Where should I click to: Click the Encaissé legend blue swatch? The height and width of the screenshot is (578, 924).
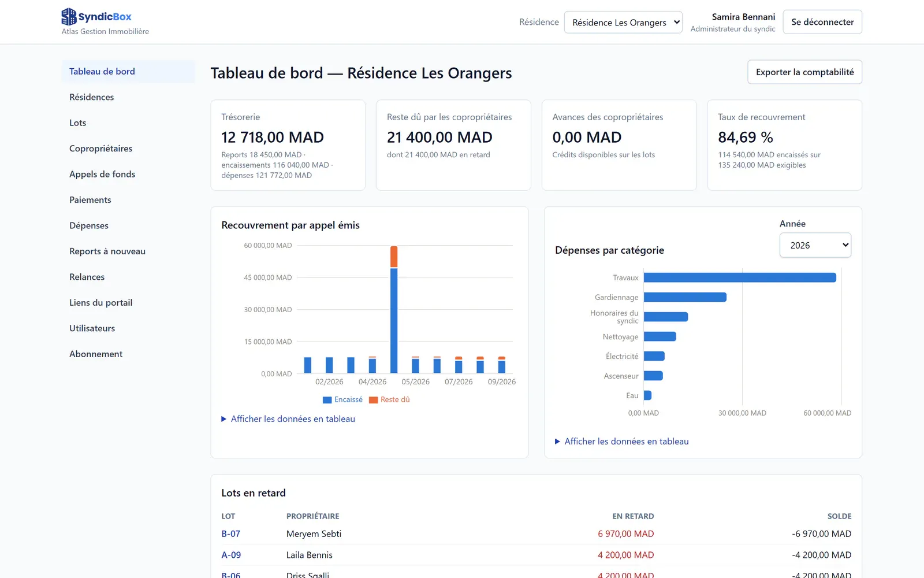(327, 400)
